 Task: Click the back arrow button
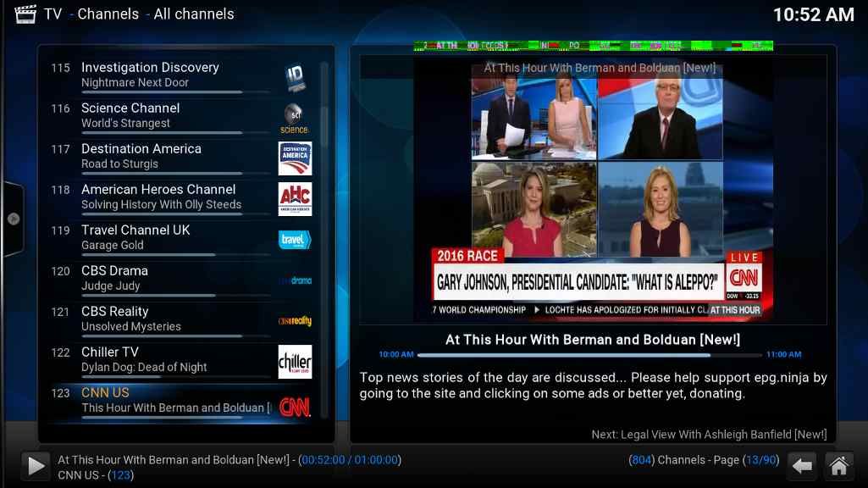click(802, 466)
